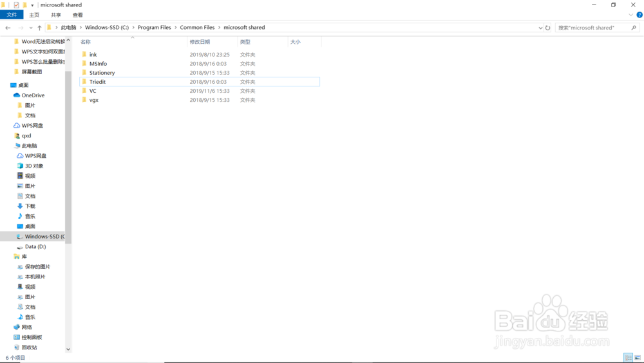The image size is (644, 363).
Task: Open 保存的图片 library
Action: 37,267
